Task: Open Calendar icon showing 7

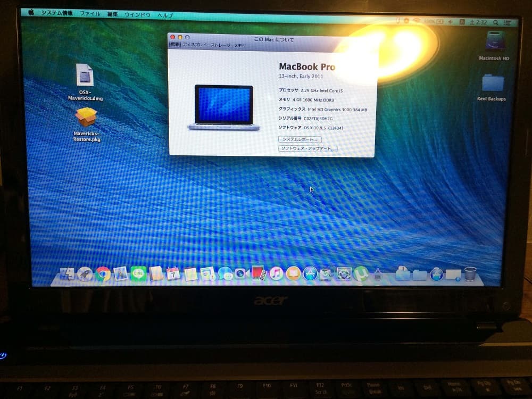Action: tap(173, 273)
